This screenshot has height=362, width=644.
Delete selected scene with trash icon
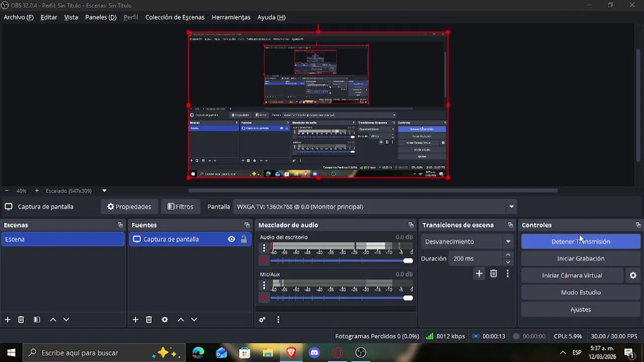21,320
